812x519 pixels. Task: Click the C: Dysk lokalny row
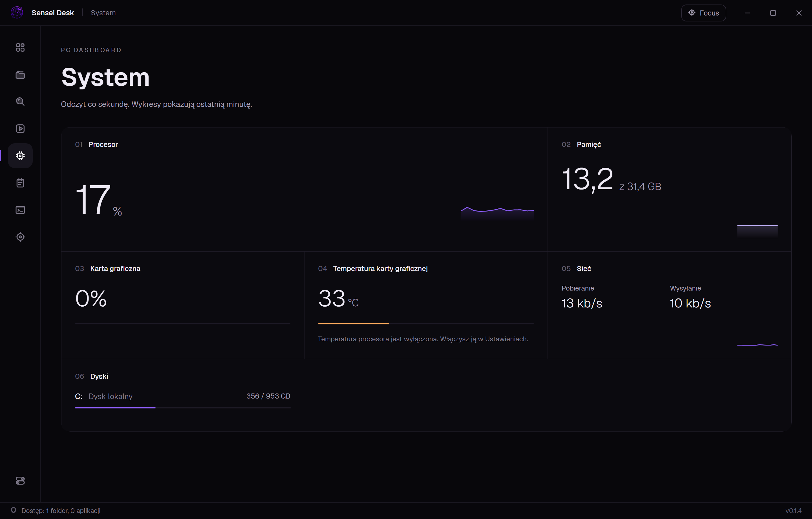click(x=182, y=396)
